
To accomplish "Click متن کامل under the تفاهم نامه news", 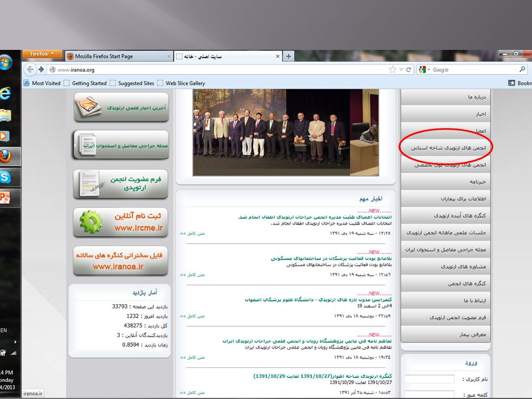I will (192, 357).
